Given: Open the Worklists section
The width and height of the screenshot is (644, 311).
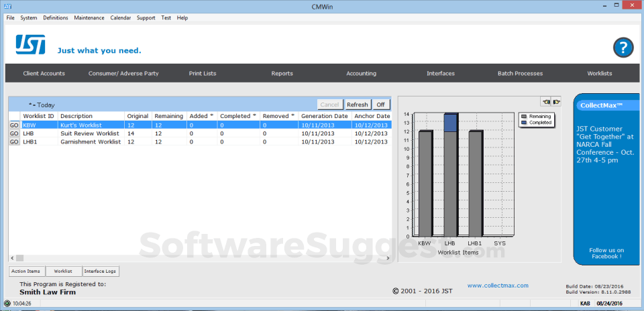Looking at the screenshot, I should pos(600,74).
